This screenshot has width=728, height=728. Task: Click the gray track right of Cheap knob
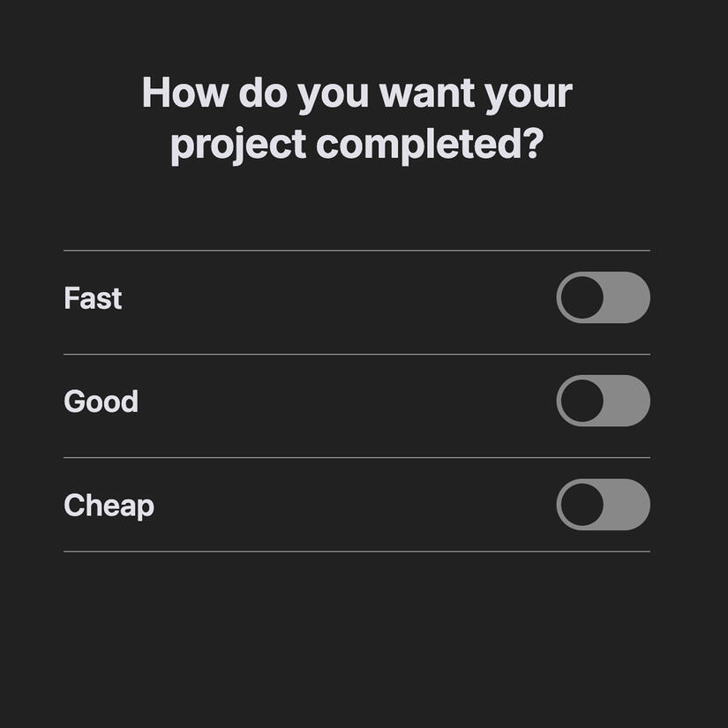(627, 505)
